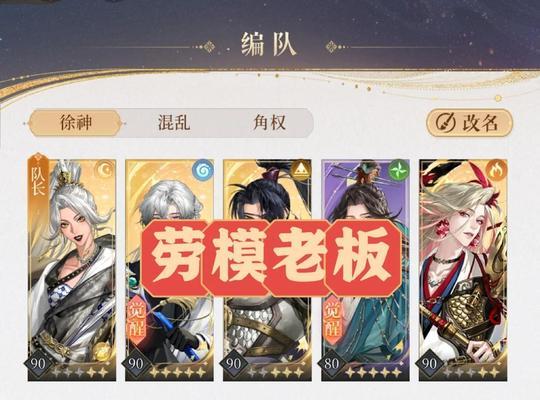Click the moon element icon on first card
Image resolution: width=540 pixels, height=400 pixels.
(104, 170)
